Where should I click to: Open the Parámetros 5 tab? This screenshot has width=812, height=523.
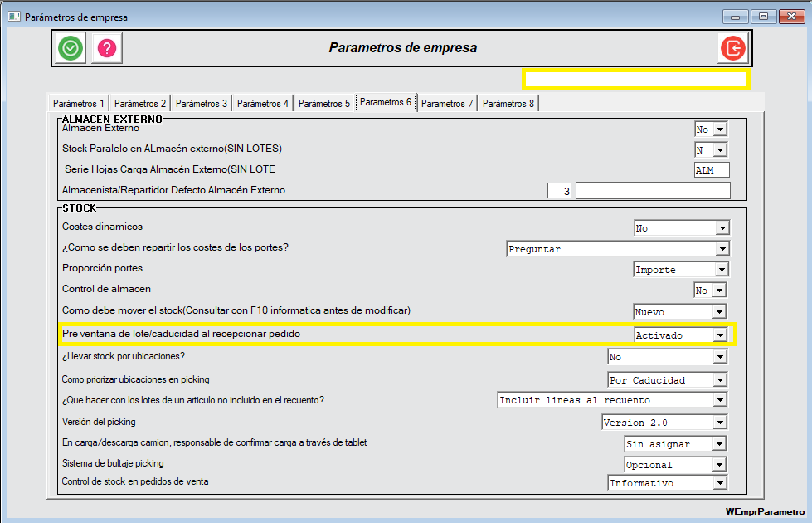coord(324,104)
